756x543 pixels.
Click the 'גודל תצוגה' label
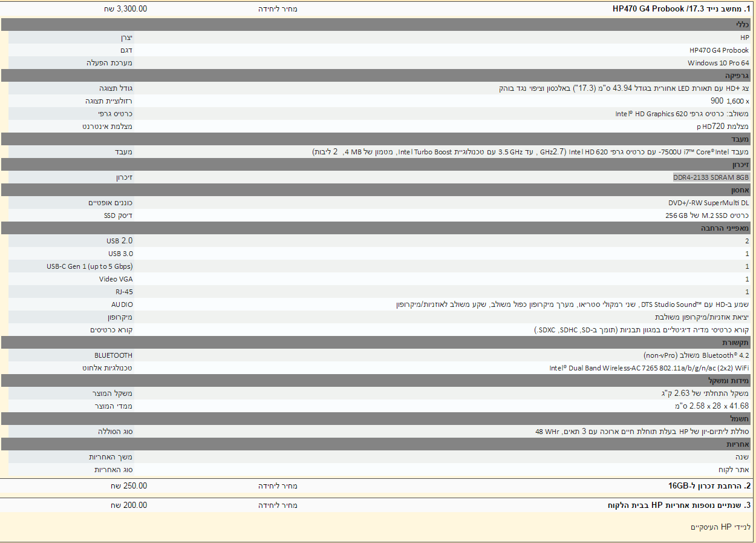point(116,88)
